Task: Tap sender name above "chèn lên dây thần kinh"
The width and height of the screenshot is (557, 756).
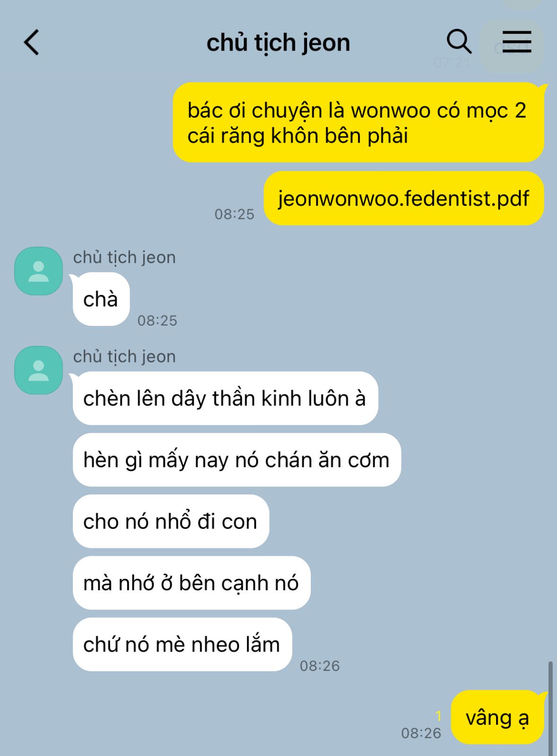Action: pos(124,357)
